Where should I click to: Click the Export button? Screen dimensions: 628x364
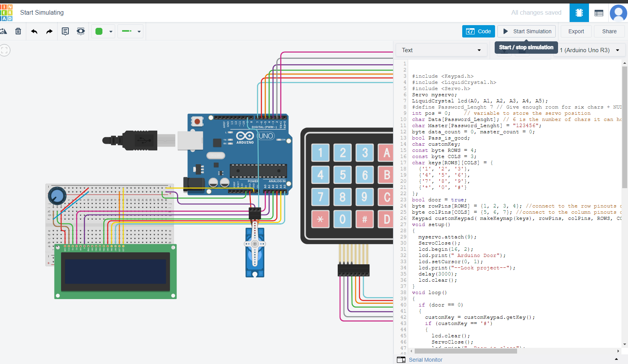(576, 31)
